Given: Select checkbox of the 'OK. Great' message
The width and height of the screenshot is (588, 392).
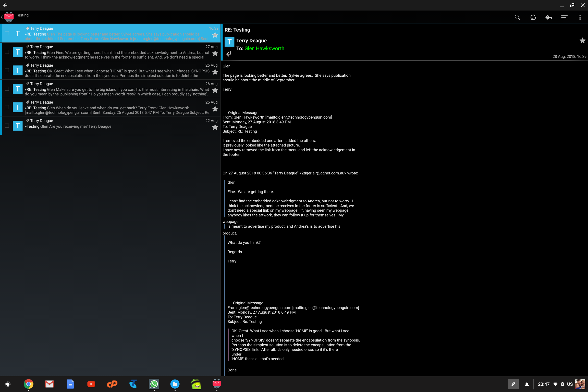Looking at the screenshot, I should pyautogui.click(x=7, y=70).
